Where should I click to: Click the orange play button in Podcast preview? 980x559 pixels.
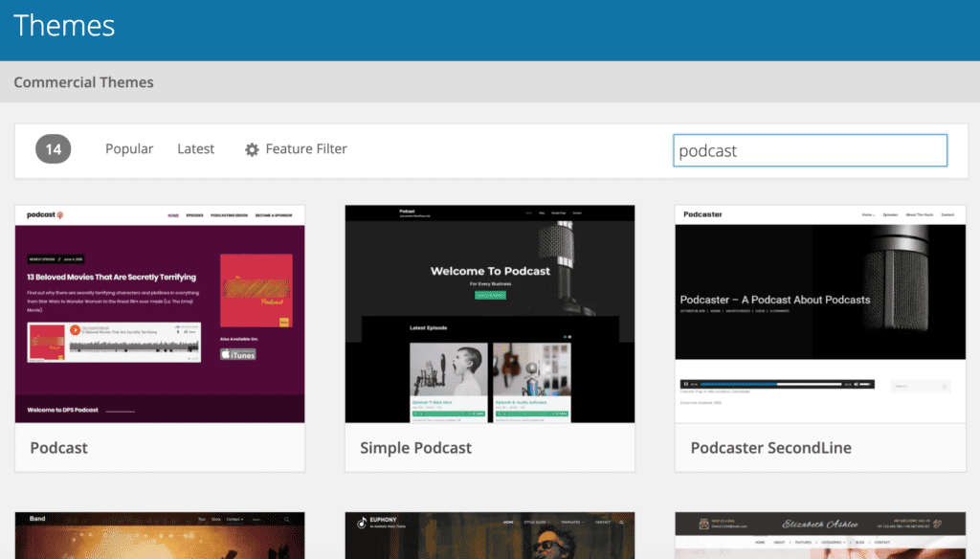point(75,330)
